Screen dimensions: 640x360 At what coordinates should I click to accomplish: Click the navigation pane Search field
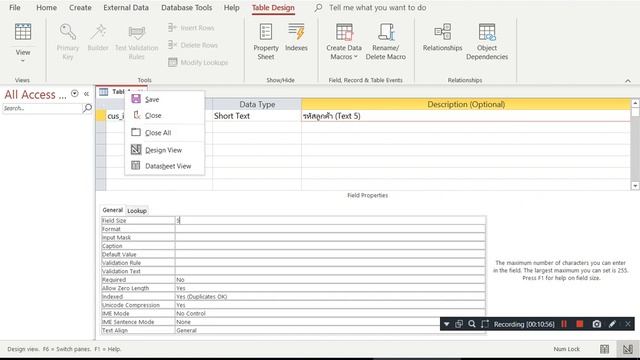coord(42,108)
